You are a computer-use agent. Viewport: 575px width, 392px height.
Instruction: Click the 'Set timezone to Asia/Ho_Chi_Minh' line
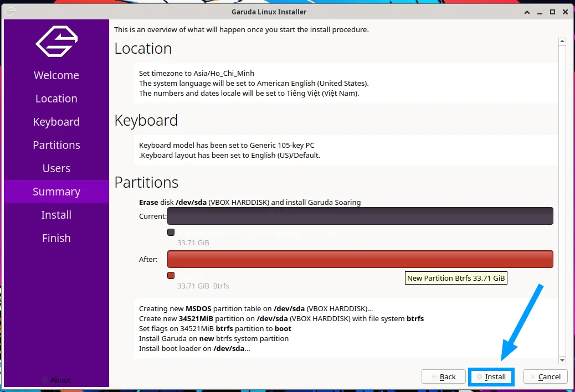click(197, 73)
